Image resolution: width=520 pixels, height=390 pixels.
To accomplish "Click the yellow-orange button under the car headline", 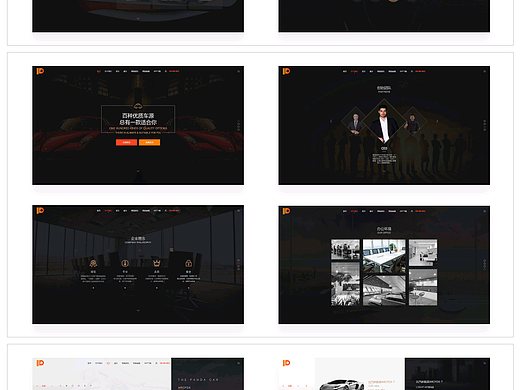I will (x=149, y=142).
